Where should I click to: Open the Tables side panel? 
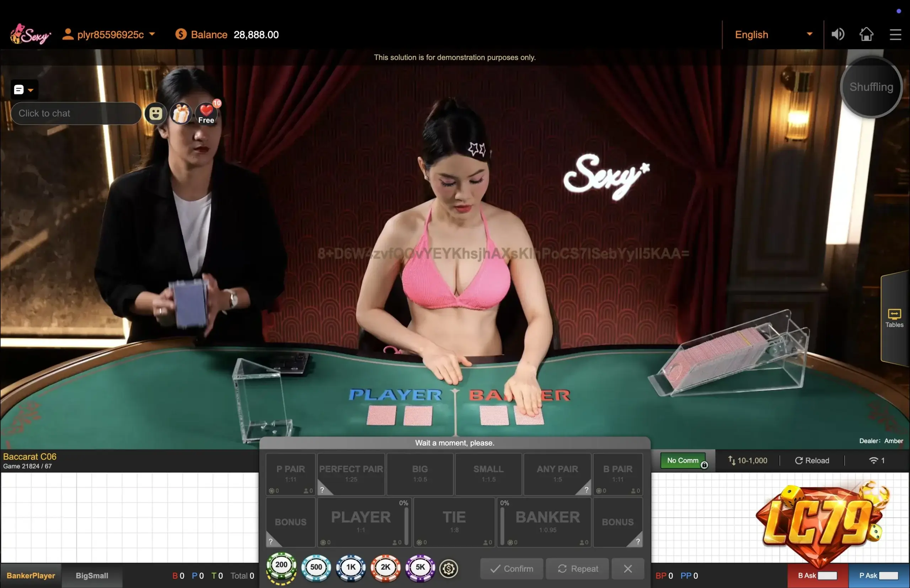[x=894, y=318]
